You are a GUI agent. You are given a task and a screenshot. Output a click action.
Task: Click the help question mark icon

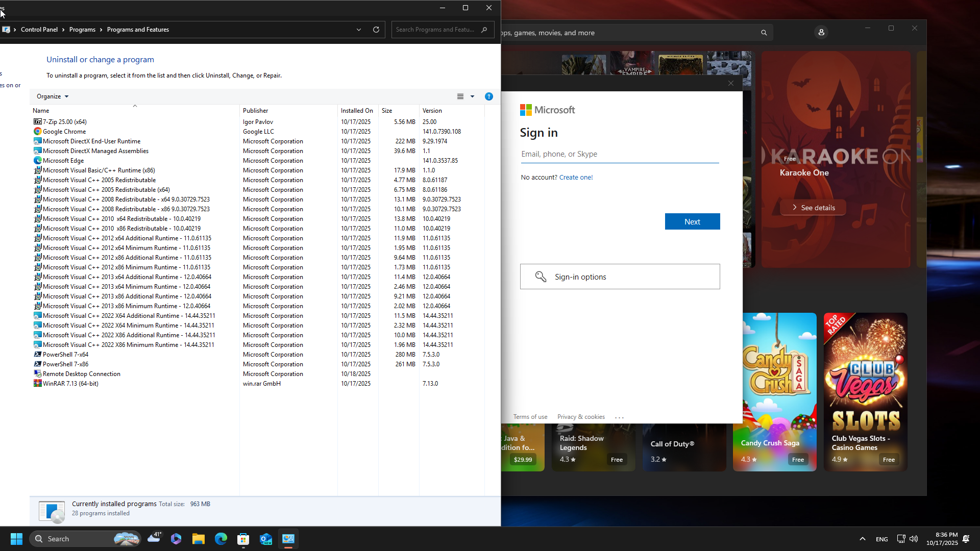(x=488, y=96)
